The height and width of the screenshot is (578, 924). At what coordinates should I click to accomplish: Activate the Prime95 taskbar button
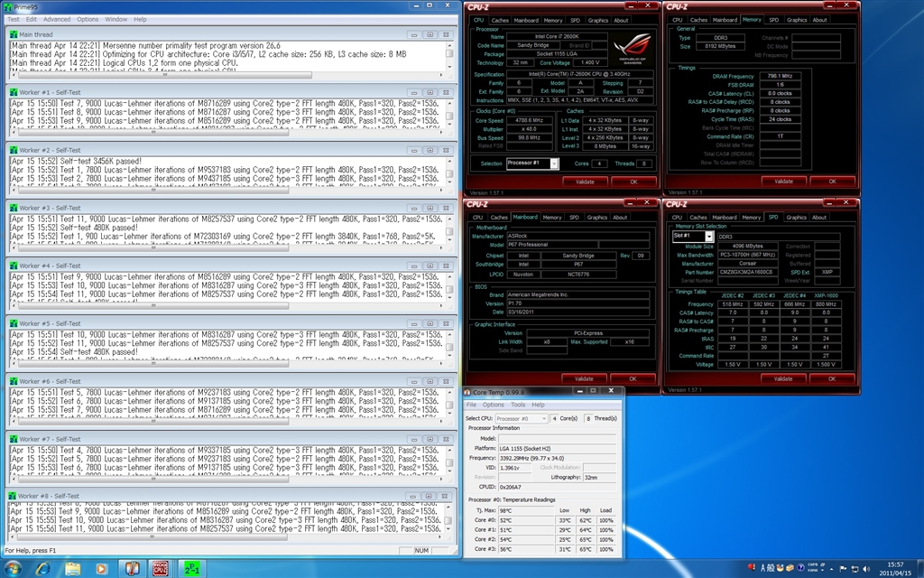pos(191,569)
